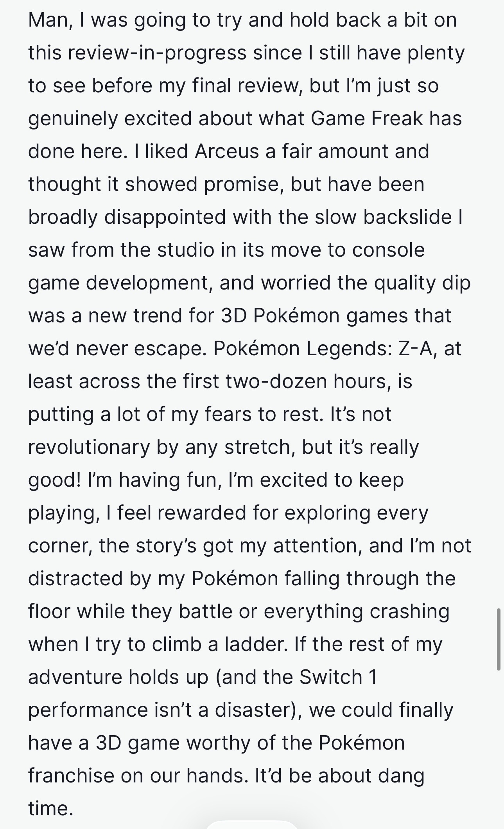The image size is (504, 829).
Task: Click the words "Switch 1" in the paragraph
Action: coord(338,677)
